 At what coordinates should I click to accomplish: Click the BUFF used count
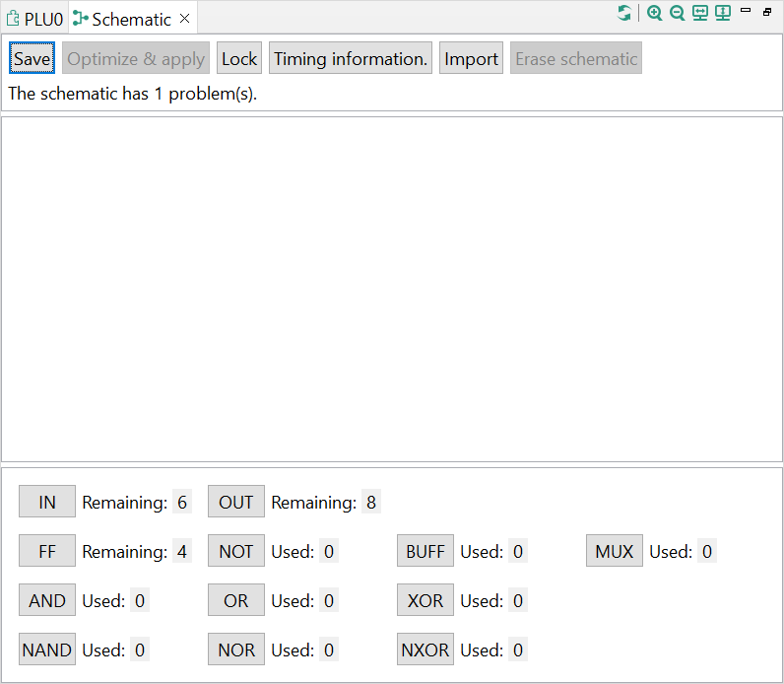click(518, 551)
